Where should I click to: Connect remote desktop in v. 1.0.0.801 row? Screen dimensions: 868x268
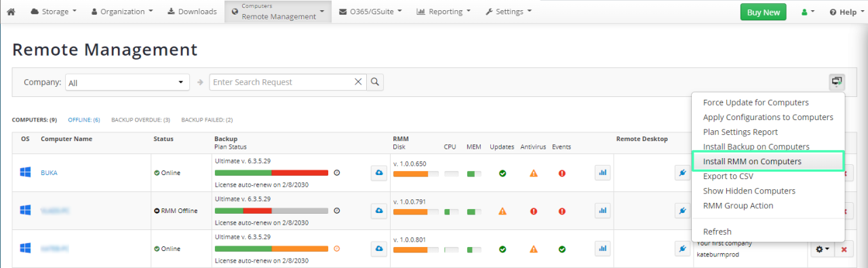pyautogui.click(x=683, y=249)
